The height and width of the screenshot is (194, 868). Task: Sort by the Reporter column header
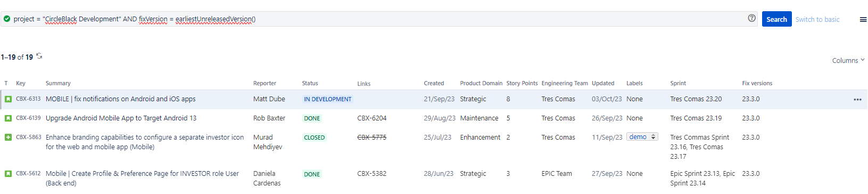click(x=264, y=83)
